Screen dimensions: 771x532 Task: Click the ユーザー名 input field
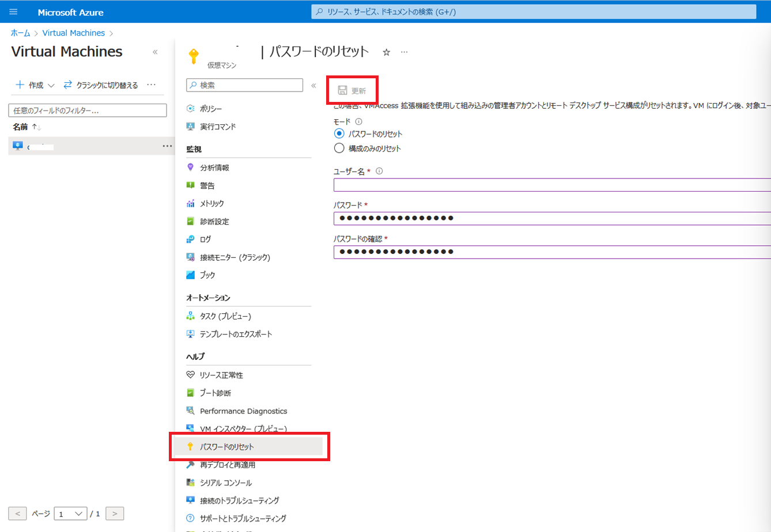pos(552,185)
